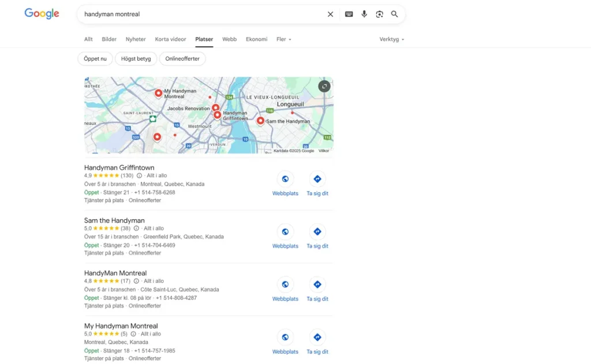Enable the Onlineofferter filter chip

tap(182, 59)
